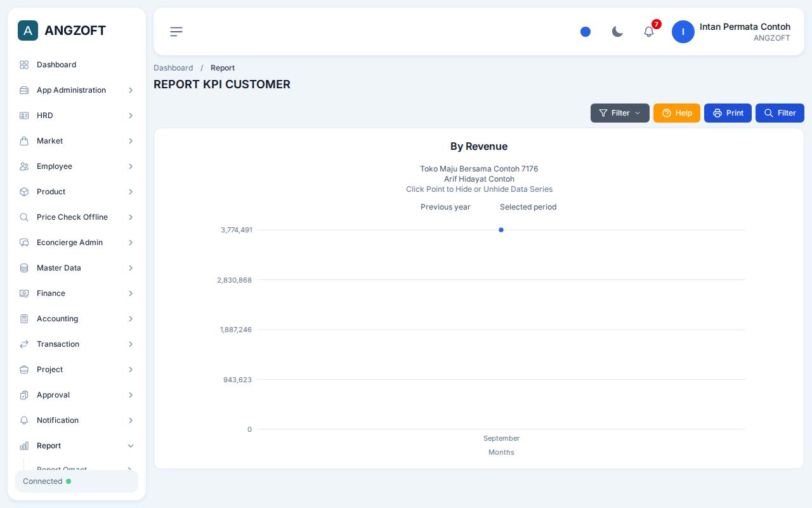
Task: Toggle the Selected period data series legend
Action: tap(528, 207)
